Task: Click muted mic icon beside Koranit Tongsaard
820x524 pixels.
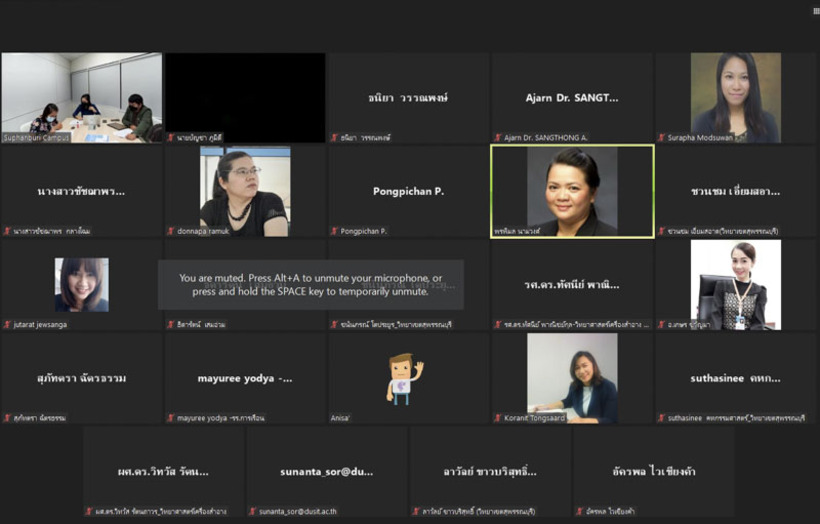Action: [x=497, y=418]
